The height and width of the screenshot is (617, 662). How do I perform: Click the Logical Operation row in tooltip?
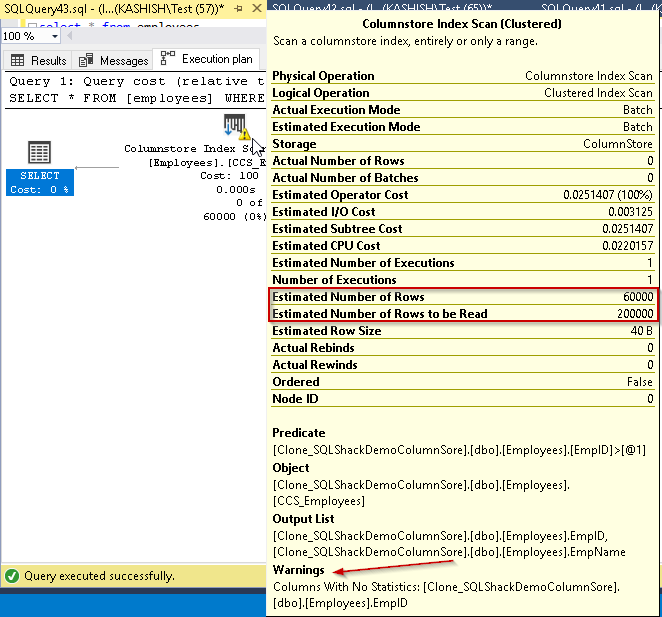pyautogui.click(x=462, y=93)
